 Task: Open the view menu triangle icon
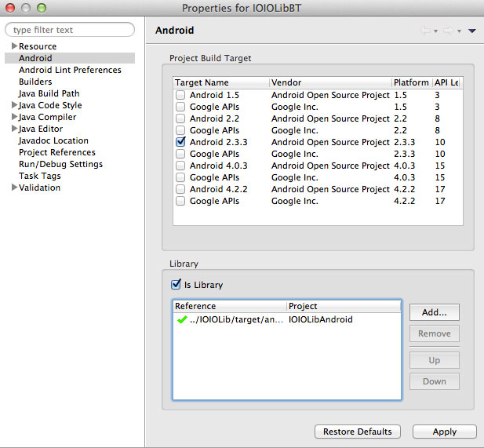[471, 31]
